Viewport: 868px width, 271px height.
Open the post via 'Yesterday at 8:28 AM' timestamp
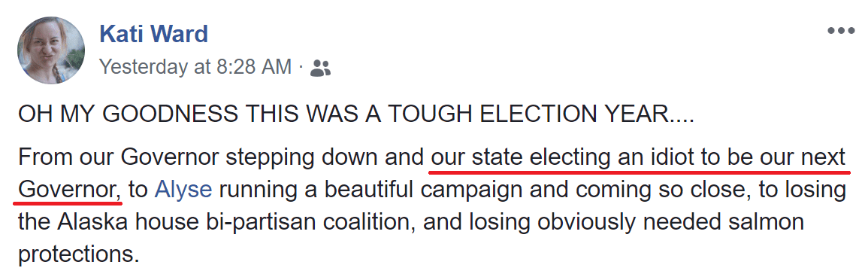click(195, 67)
